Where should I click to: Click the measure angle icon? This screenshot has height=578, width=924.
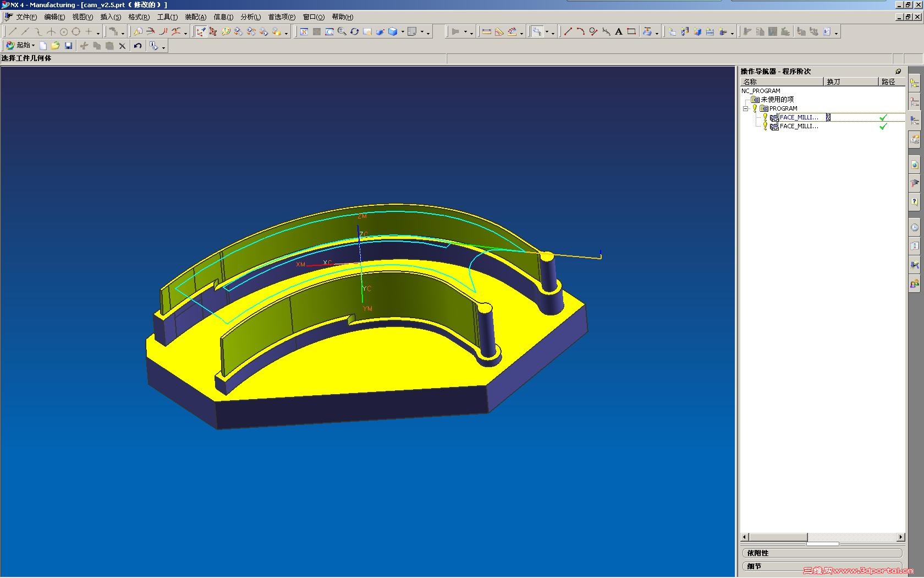coord(499,32)
